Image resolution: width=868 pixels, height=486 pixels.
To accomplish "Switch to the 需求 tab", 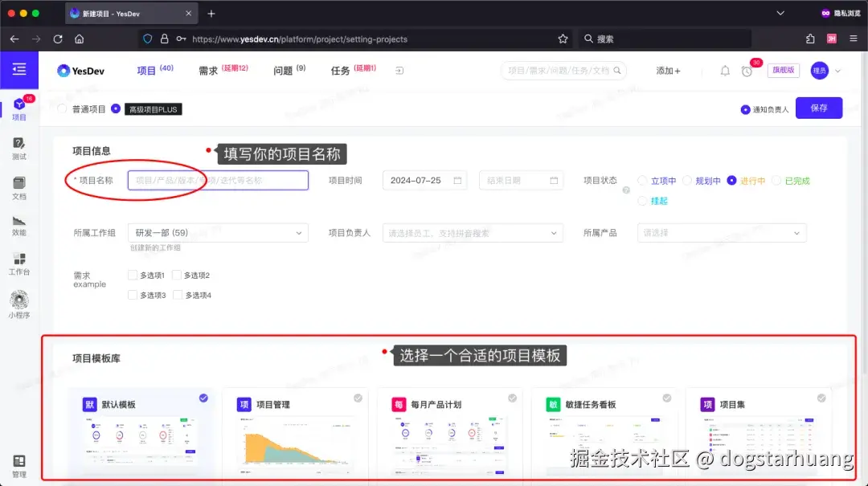I will (208, 71).
